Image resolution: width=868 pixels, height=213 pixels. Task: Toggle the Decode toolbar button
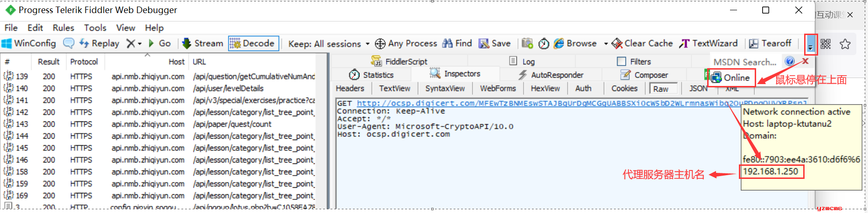tap(254, 43)
